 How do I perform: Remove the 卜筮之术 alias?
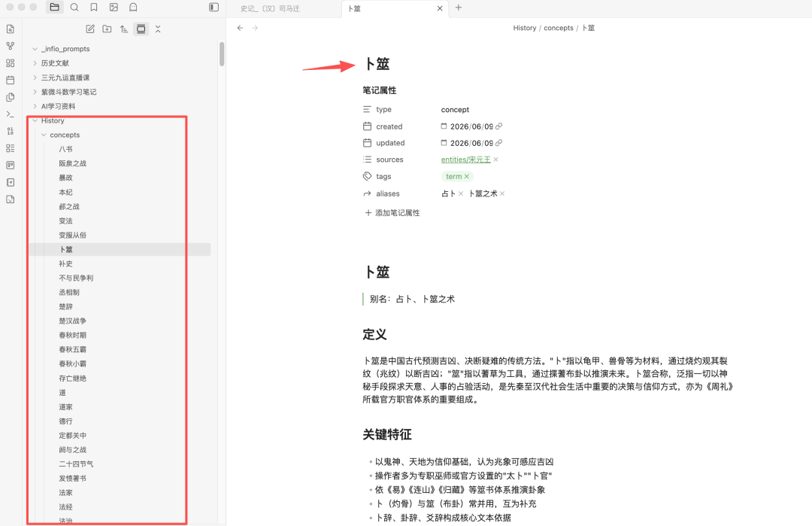(x=502, y=193)
